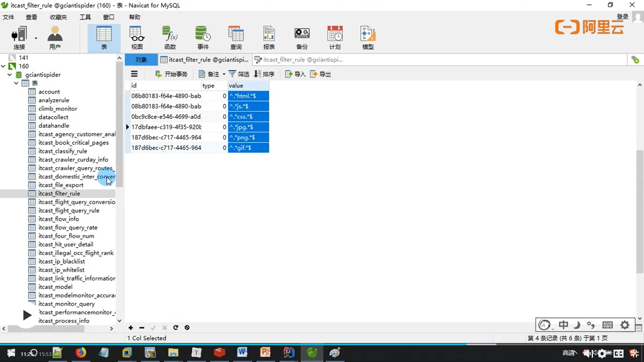Select the cell containing ^.*css.*$
The height and width of the screenshot is (362, 644).
click(x=248, y=117)
